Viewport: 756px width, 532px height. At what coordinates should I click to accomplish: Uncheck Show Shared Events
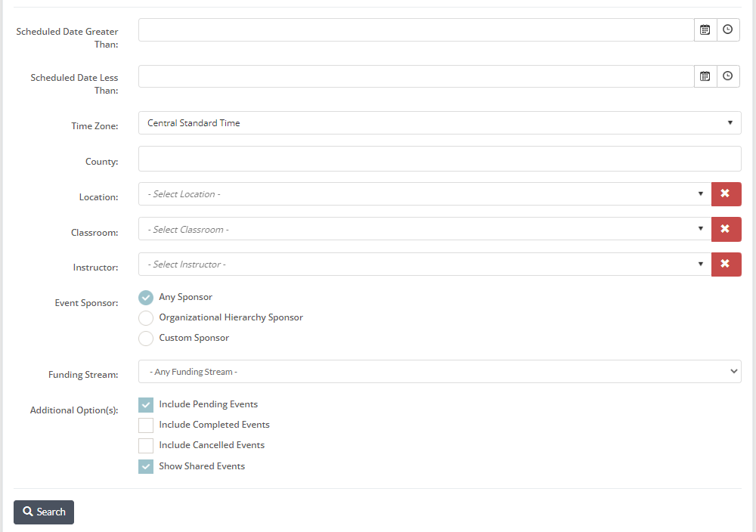(x=145, y=466)
